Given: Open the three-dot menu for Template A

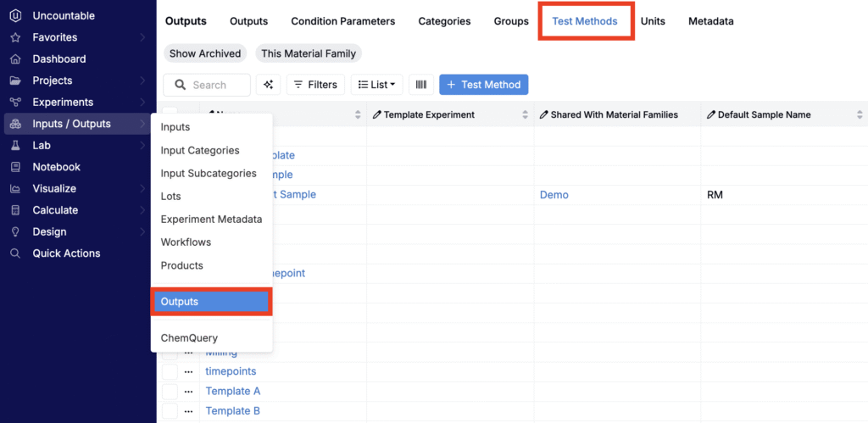Looking at the screenshot, I should tap(189, 392).
